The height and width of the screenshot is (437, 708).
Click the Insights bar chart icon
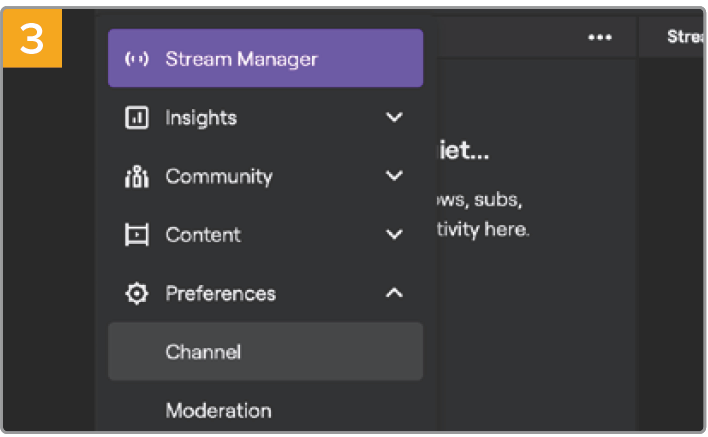(x=136, y=118)
